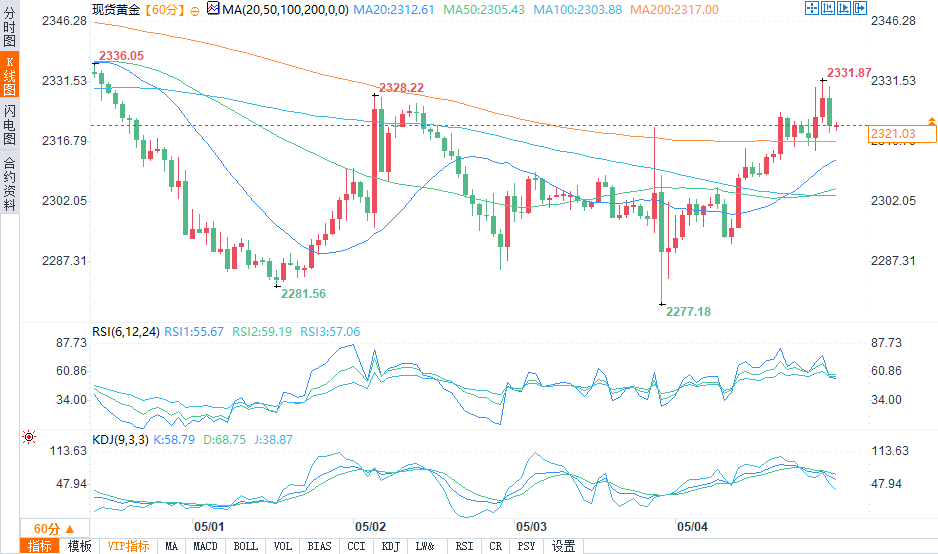The width and height of the screenshot is (938, 554).
Task: Click the 05/02 date label on time axis
Action: (x=370, y=526)
